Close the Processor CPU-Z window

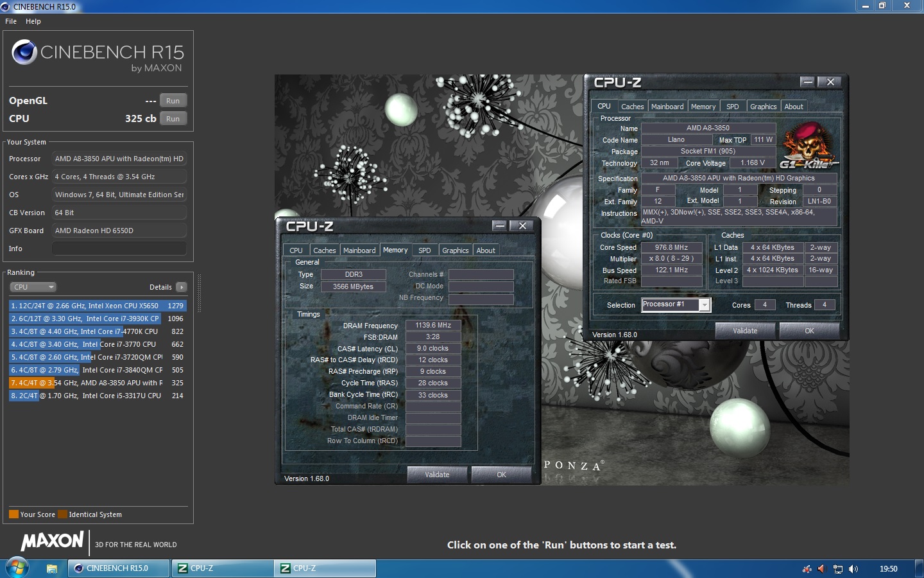coord(831,82)
